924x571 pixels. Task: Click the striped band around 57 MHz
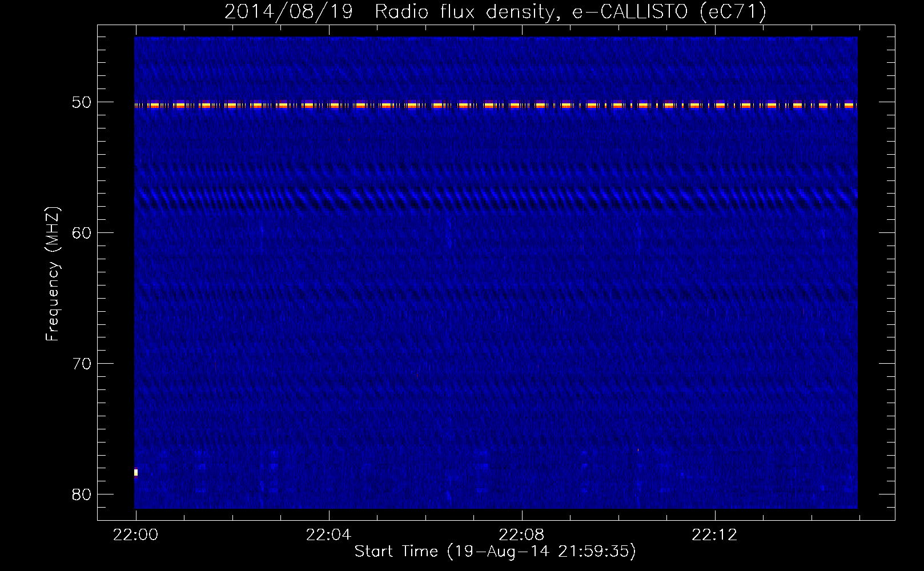pos(496,199)
